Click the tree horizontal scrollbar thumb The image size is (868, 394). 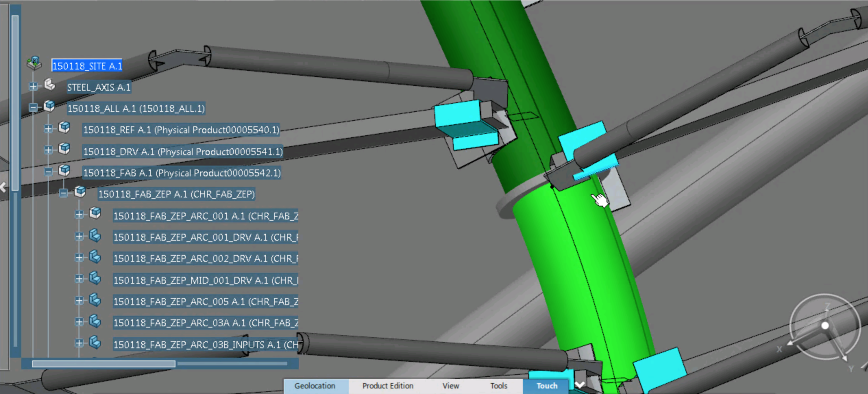click(x=103, y=363)
